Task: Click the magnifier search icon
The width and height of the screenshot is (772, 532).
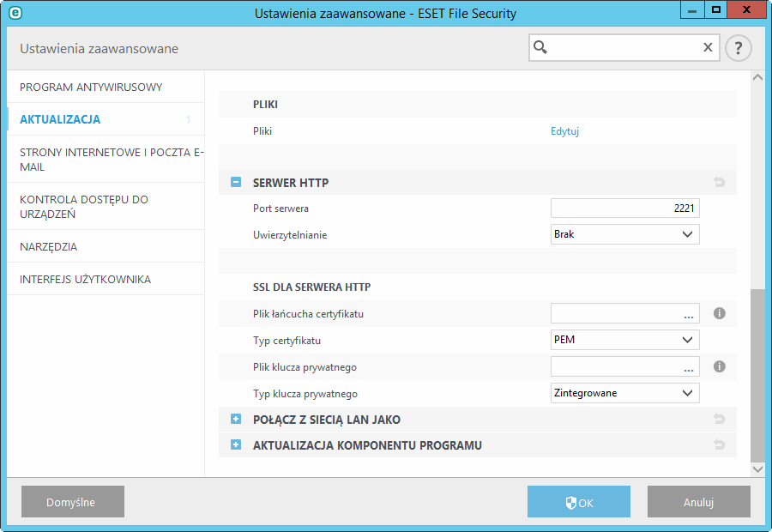Action: pos(540,47)
